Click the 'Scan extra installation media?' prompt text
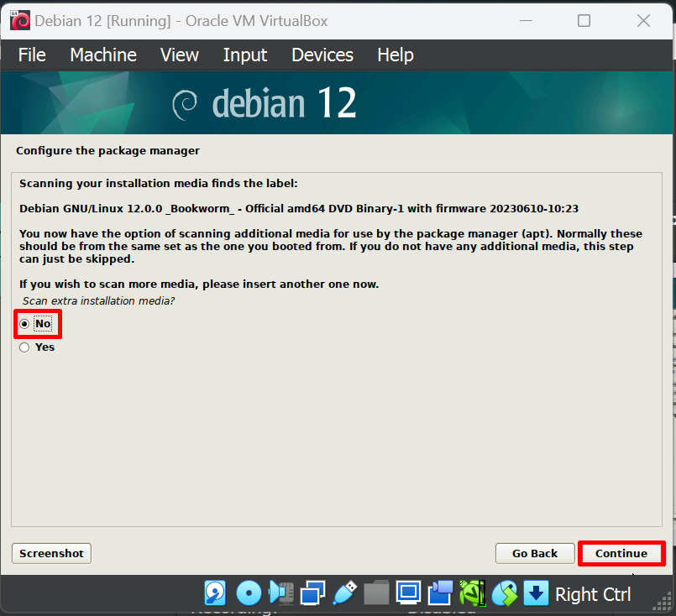The image size is (676, 616). click(99, 300)
